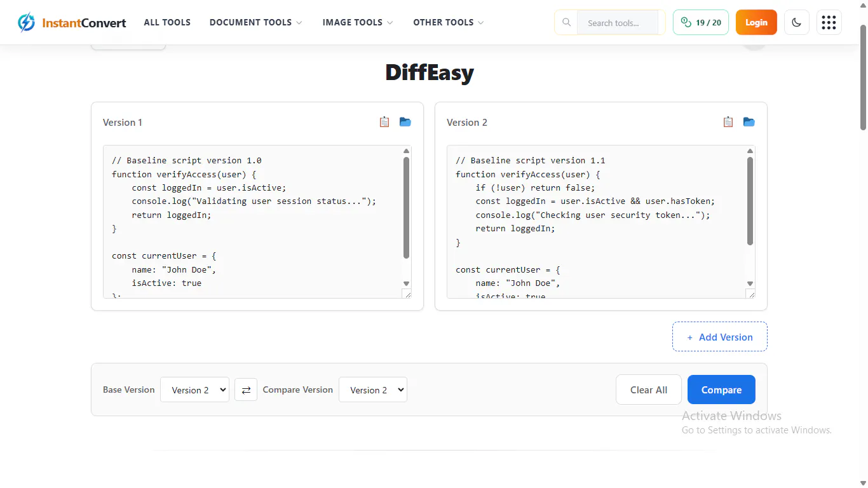868x488 pixels.
Task: Click the DiffEasy page heading
Action: (x=430, y=72)
